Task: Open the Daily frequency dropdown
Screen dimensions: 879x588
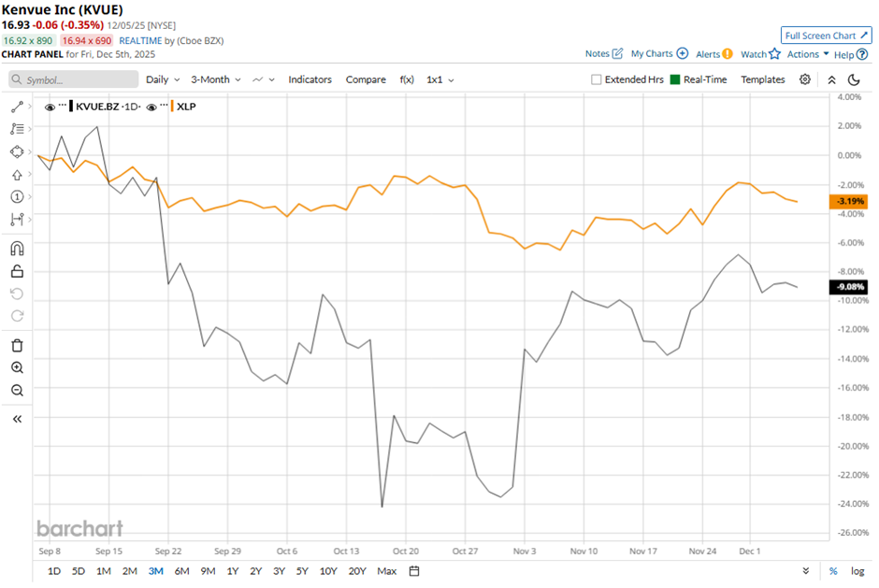Action: pos(163,79)
